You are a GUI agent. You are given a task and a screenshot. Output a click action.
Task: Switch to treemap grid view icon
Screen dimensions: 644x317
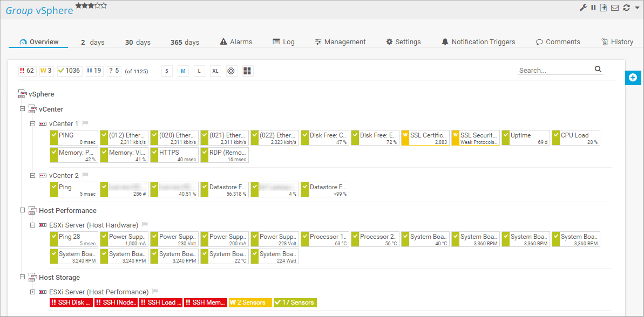pyautogui.click(x=247, y=71)
